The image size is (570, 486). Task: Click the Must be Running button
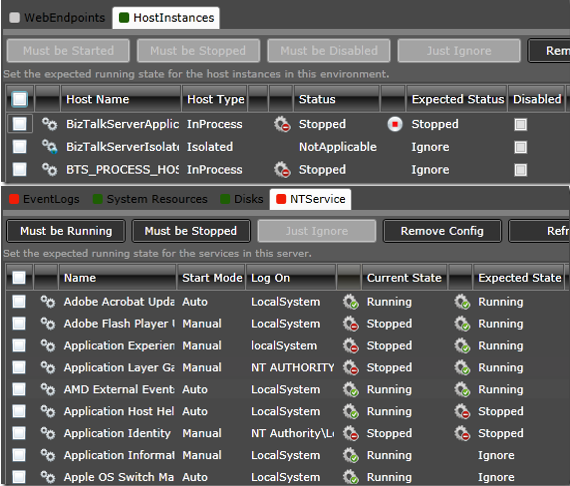pyautogui.click(x=66, y=231)
